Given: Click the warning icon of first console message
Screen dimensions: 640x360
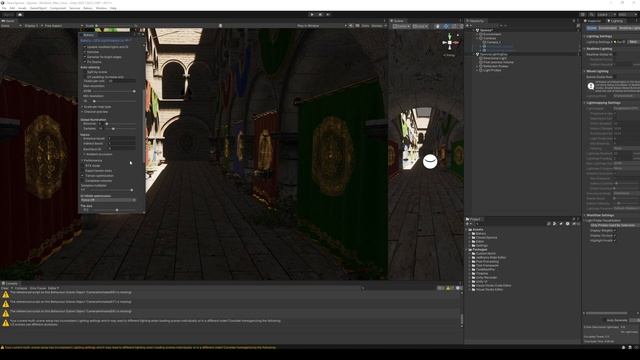Looking at the screenshot, I should 5,294.
